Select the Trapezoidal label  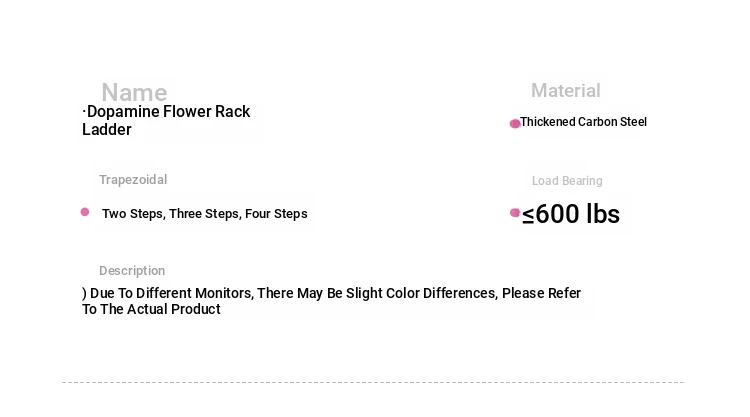[x=133, y=180]
